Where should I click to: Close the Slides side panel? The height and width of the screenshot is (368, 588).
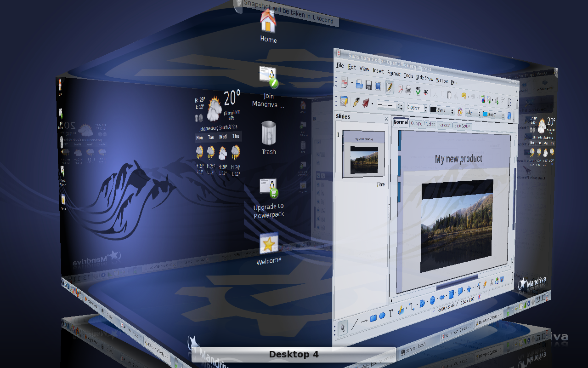tap(386, 119)
